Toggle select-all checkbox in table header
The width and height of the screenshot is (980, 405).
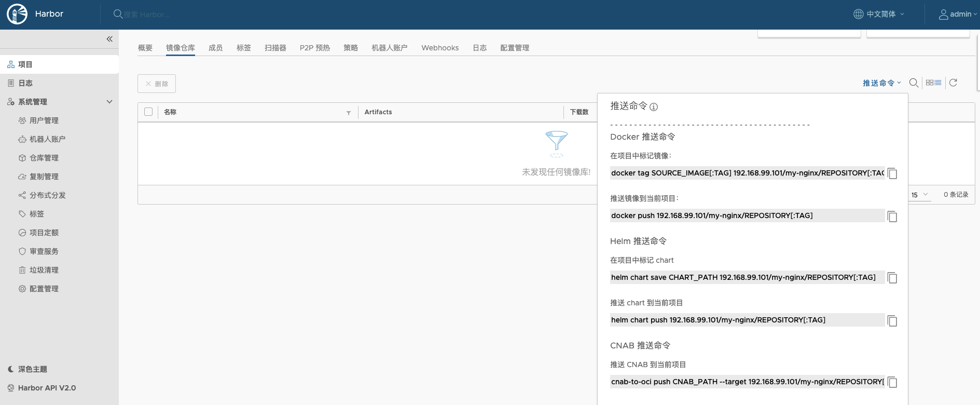click(148, 112)
